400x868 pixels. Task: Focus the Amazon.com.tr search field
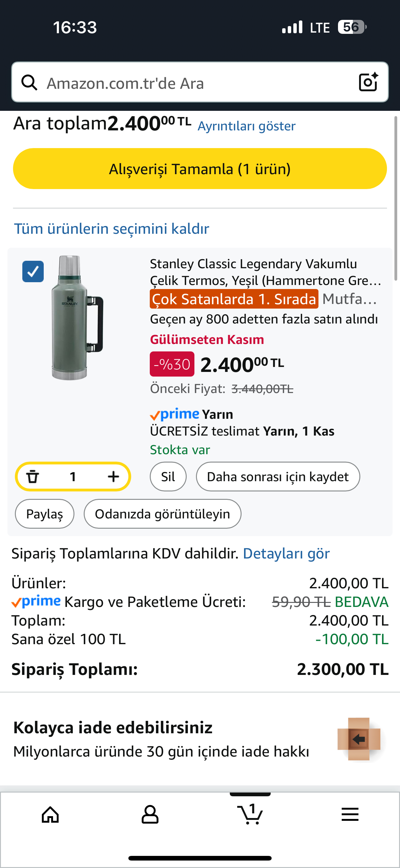pos(195,83)
